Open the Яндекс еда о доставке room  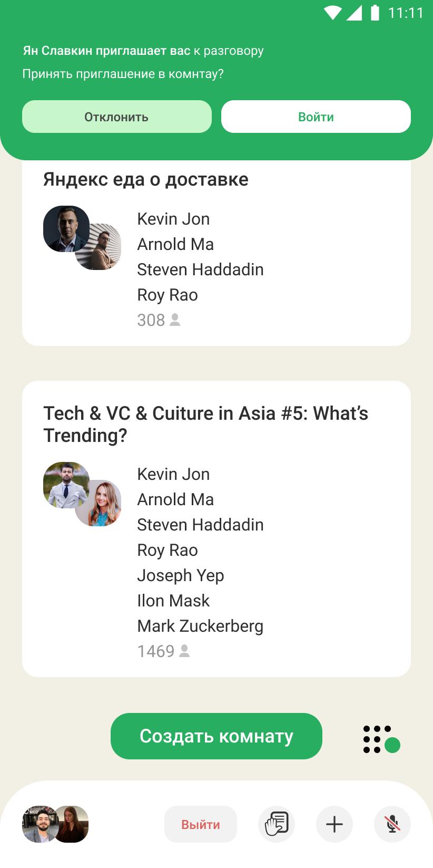coord(146,179)
